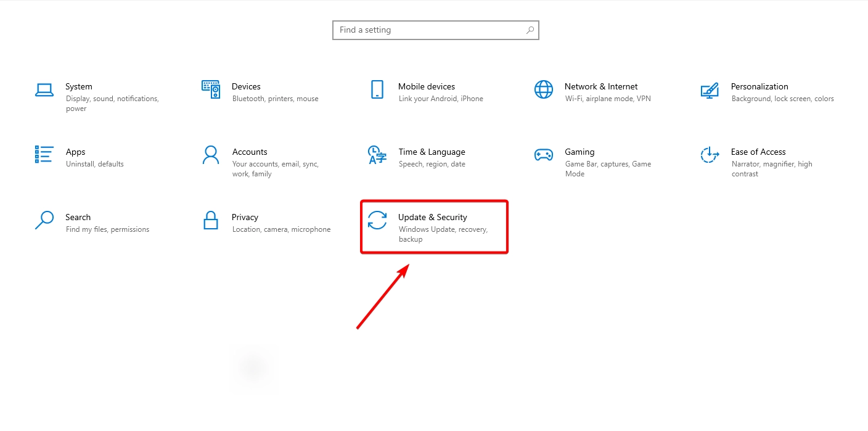Click the Personalization paintbrush icon
This screenshot has width=868, height=431.
tap(710, 90)
